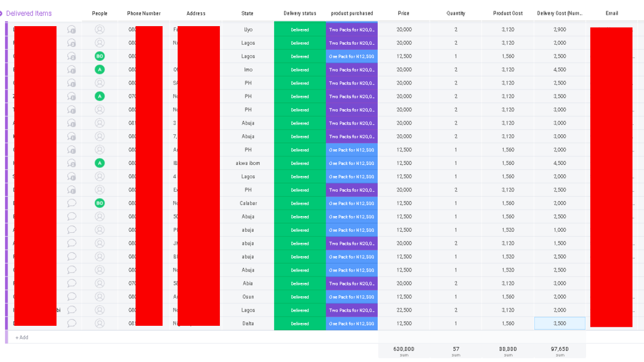Click the 630,000 price sum cell
The width and height of the screenshot is (644, 362).
(404, 351)
